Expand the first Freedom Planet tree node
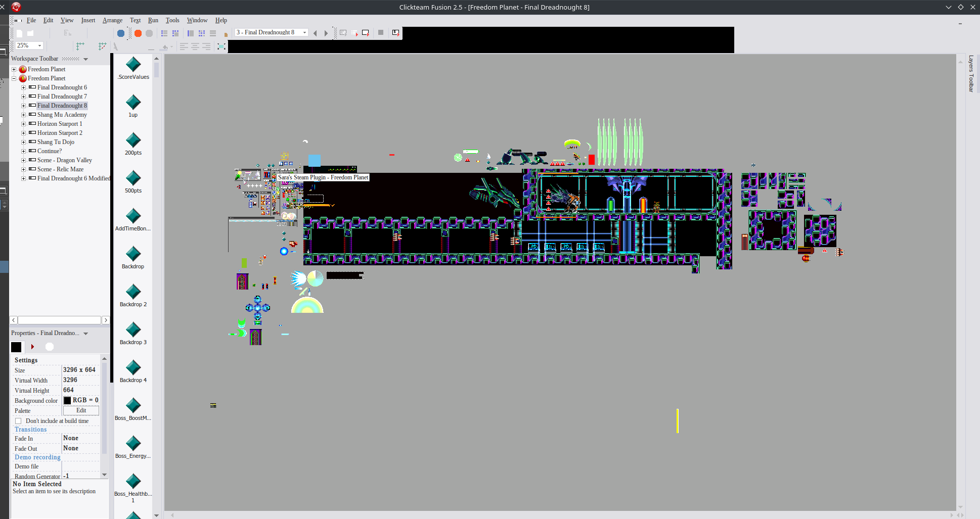Screen dimensions: 980x519 point(14,69)
